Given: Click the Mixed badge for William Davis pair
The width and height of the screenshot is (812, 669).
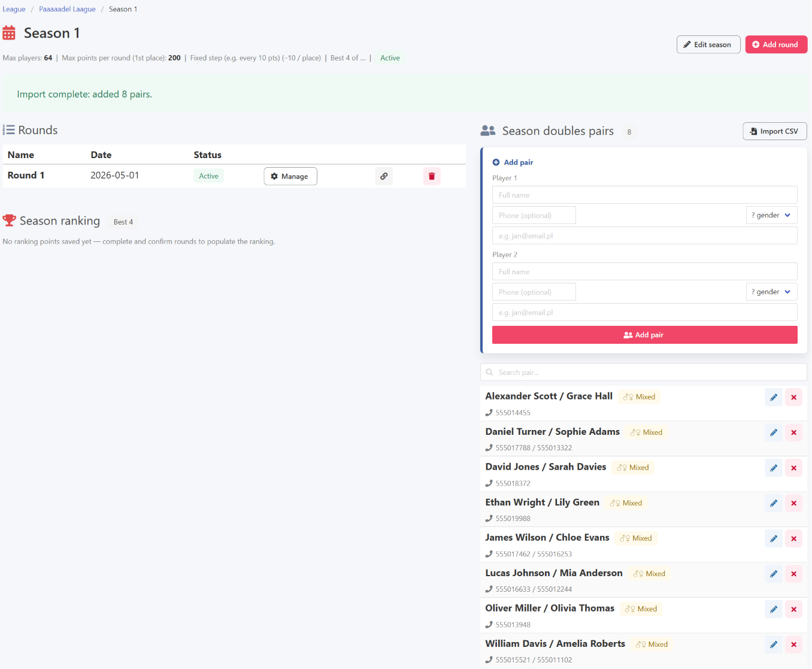Looking at the screenshot, I should (x=652, y=644).
